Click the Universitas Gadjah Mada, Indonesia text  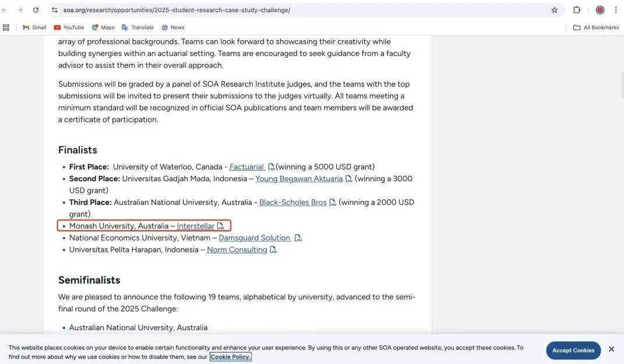coord(185,179)
